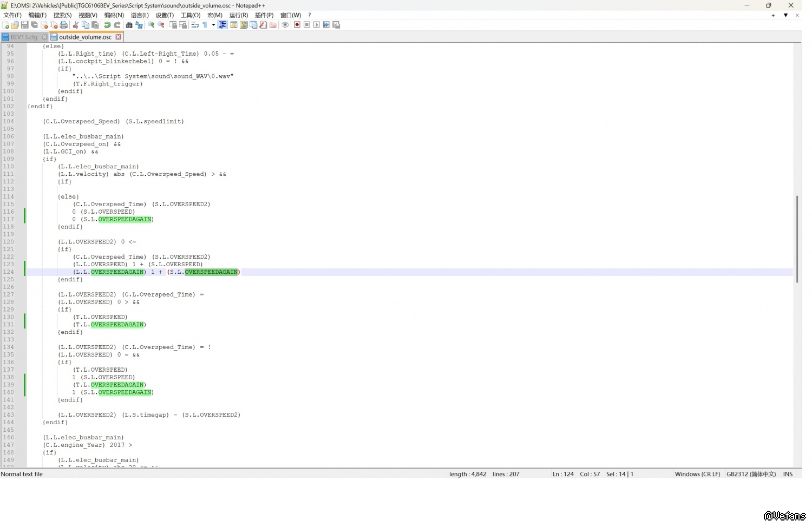Open the 插件(P) plugins menu

pos(264,15)
